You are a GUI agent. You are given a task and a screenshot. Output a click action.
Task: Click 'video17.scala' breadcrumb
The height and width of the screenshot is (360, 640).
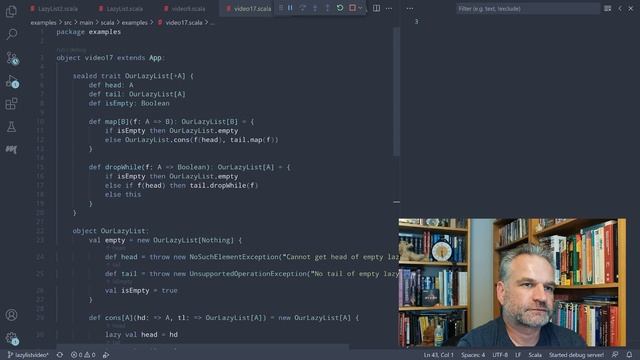click(184, 23)
